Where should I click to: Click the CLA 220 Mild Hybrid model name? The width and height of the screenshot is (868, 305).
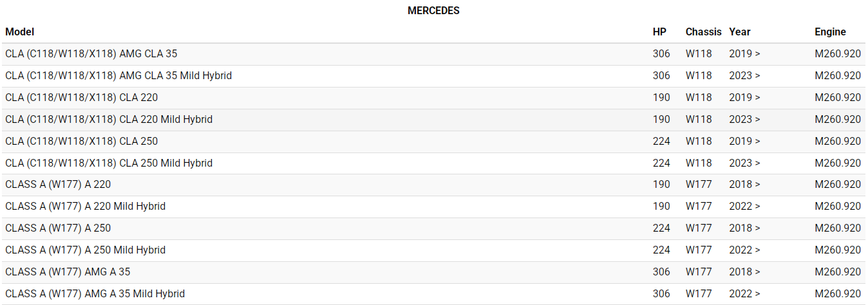pyautogui.click(x=109, y=120)
